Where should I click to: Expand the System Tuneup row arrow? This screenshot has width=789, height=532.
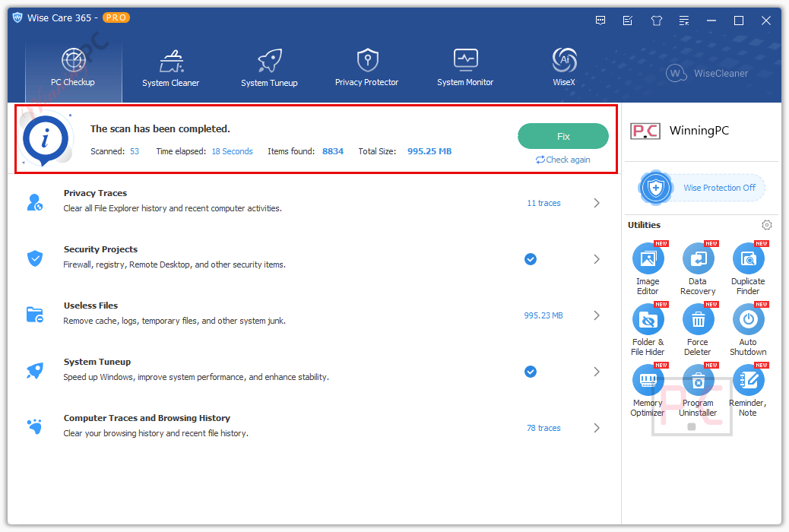click(597, 372)
